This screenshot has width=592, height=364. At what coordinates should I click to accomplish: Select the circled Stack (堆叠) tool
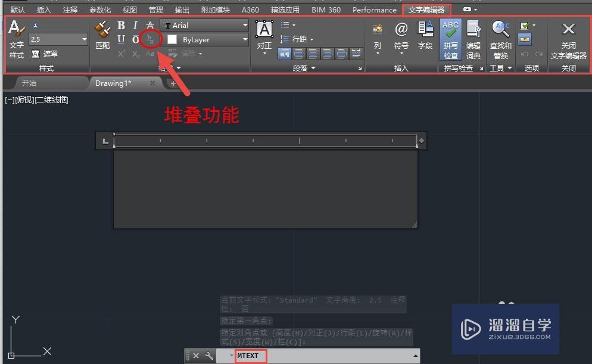(x=150, y=39)
